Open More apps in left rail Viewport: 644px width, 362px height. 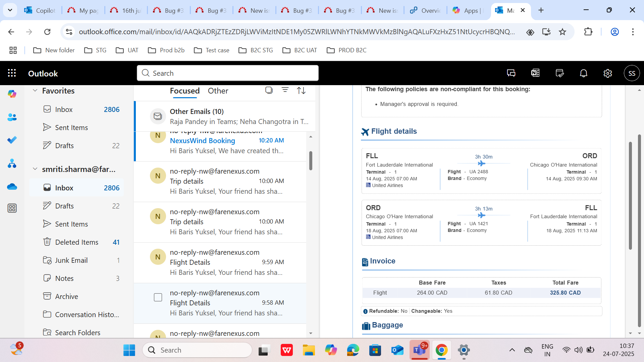point(12,208)
